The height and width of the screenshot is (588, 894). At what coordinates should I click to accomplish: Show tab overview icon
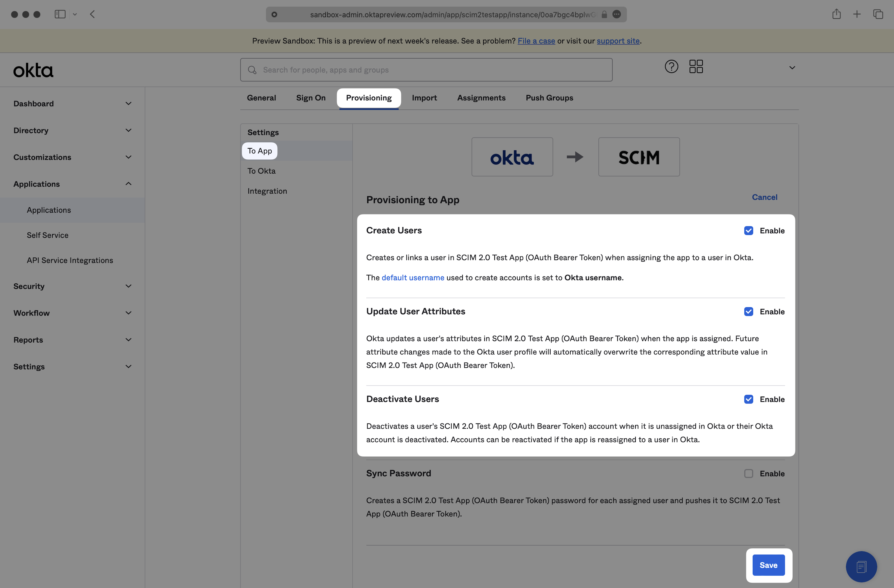[878, 14]
